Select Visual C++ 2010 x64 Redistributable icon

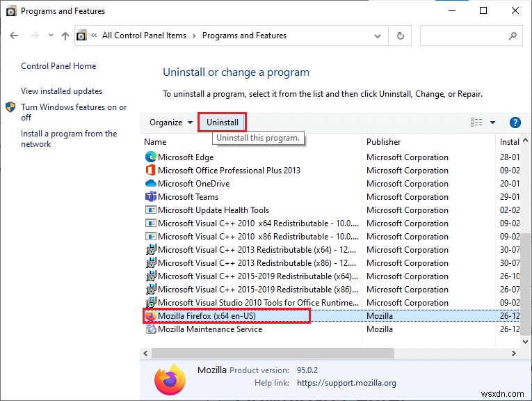[x=151, y=223]
